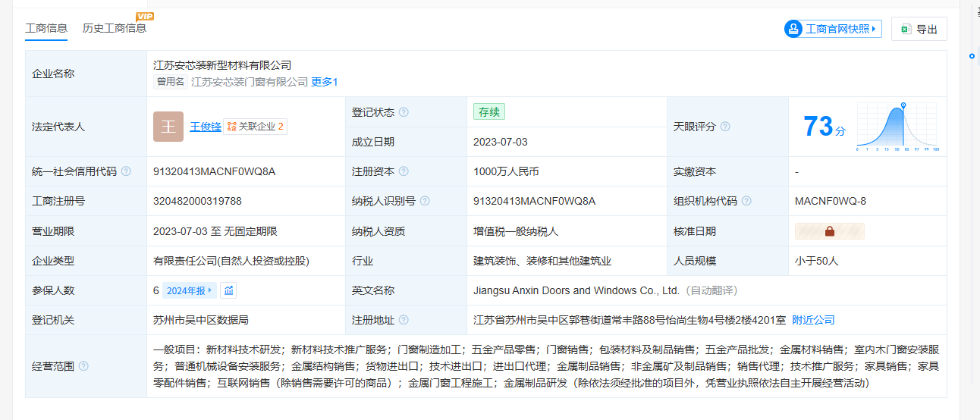Open the 附近公司 nearby companies link

coord(813,320)
